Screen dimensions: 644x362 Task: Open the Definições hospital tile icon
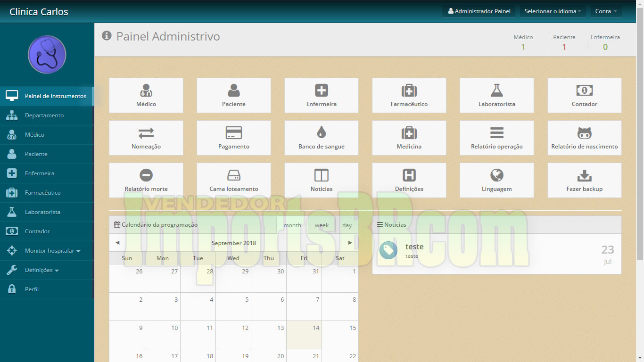point(409,175)
